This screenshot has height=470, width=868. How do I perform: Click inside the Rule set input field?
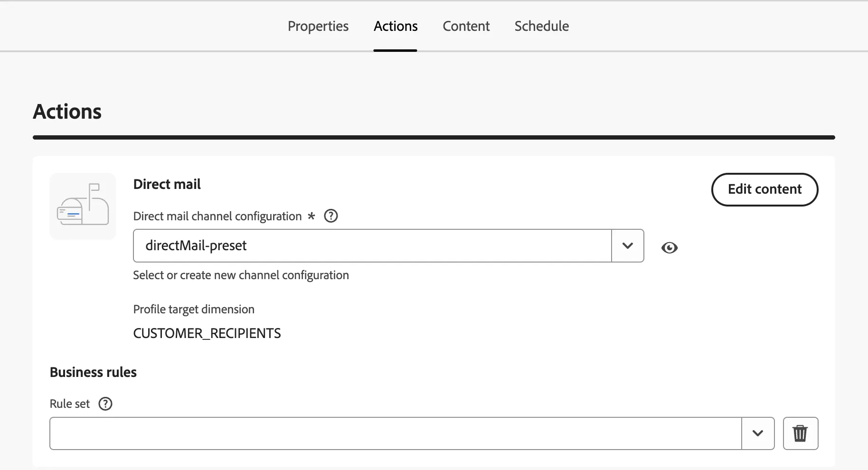(396, 433)
